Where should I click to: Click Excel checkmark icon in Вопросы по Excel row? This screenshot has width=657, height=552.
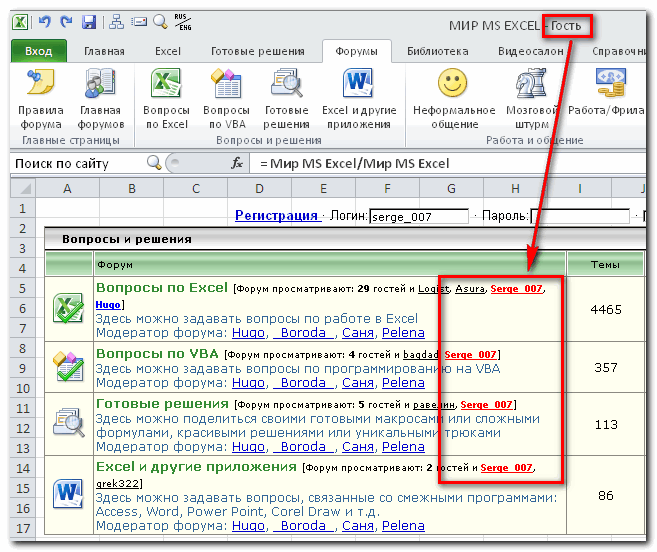pyautogui.click(x=69, y=308)
